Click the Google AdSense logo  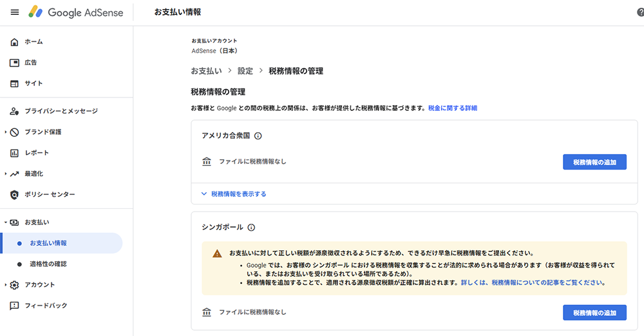75,13
